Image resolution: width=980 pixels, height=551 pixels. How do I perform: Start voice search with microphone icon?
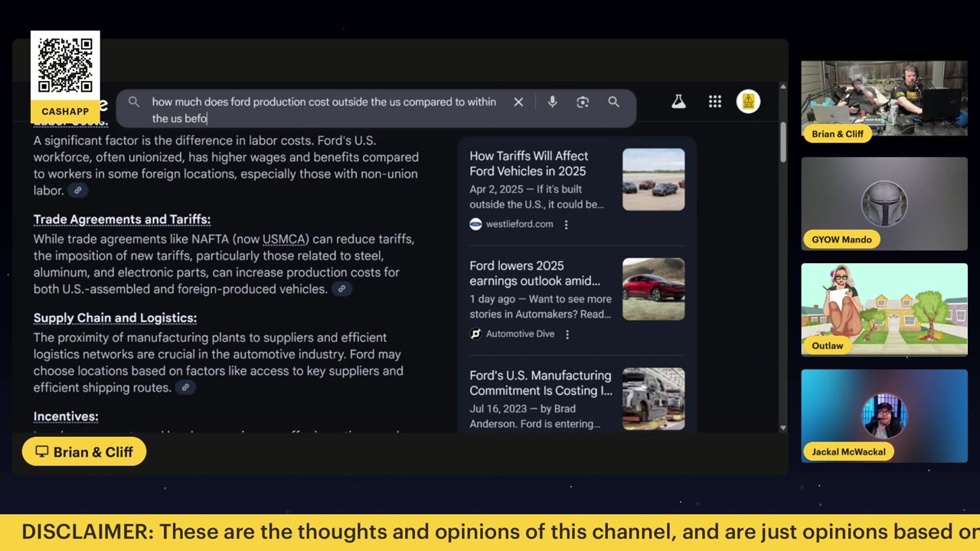(552, 102)
